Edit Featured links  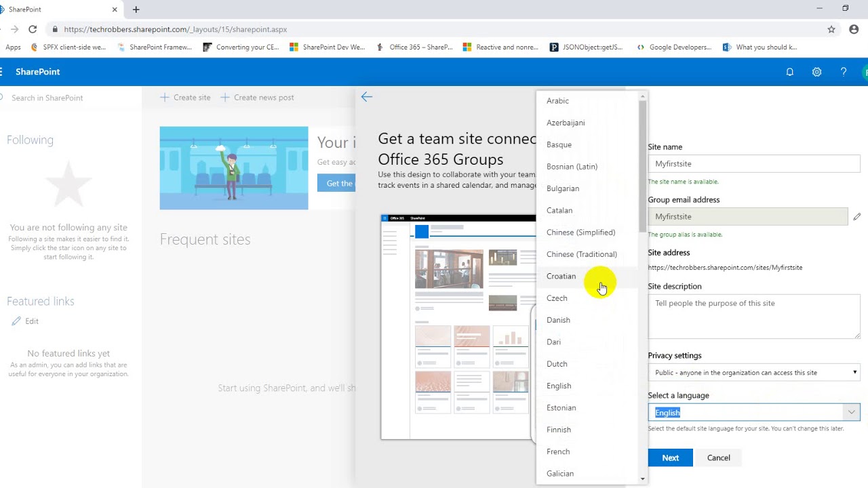[26, 321]
